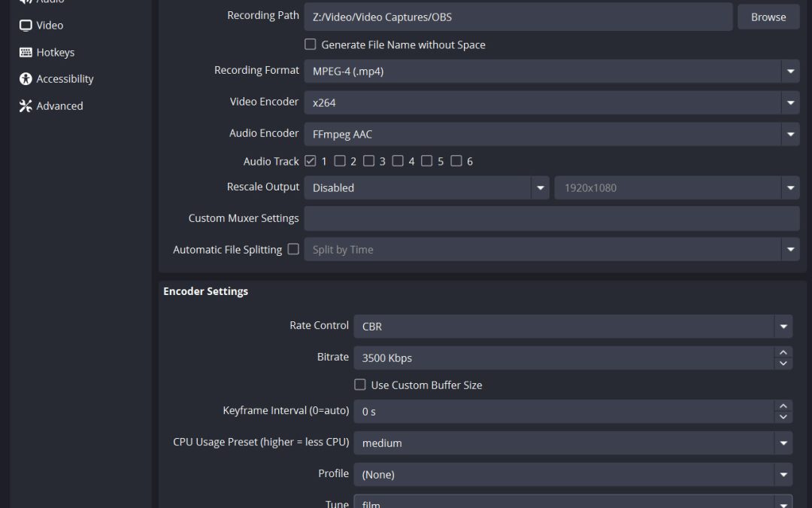The width and height of the screenshot is (812, 508).
Task: Open the CPU Usage Preset dropdown
Action: (x=572, y=443)
